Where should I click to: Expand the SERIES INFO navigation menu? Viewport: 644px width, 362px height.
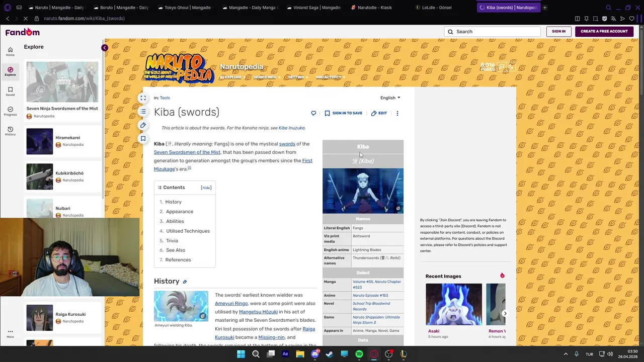pyautogui.click(x=267, y=77)
